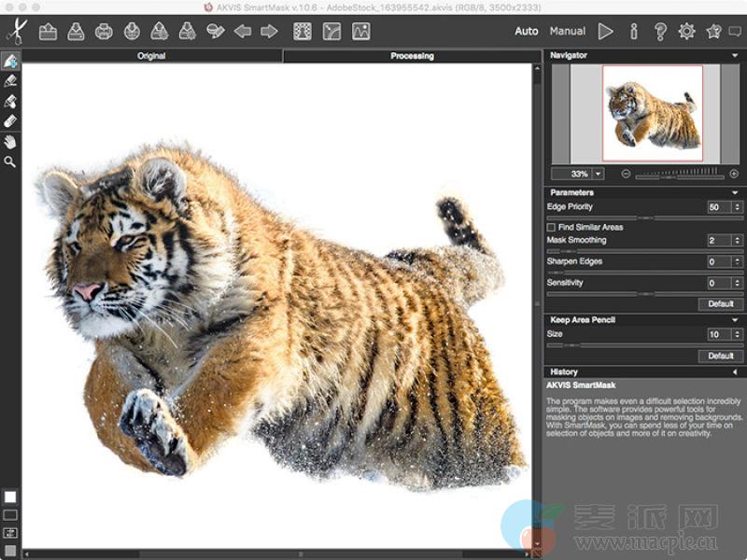The height and width of the screenshot is (560, 747).
Task: Select the Zoom magnifier tool
Action: [x=10, y=161]
